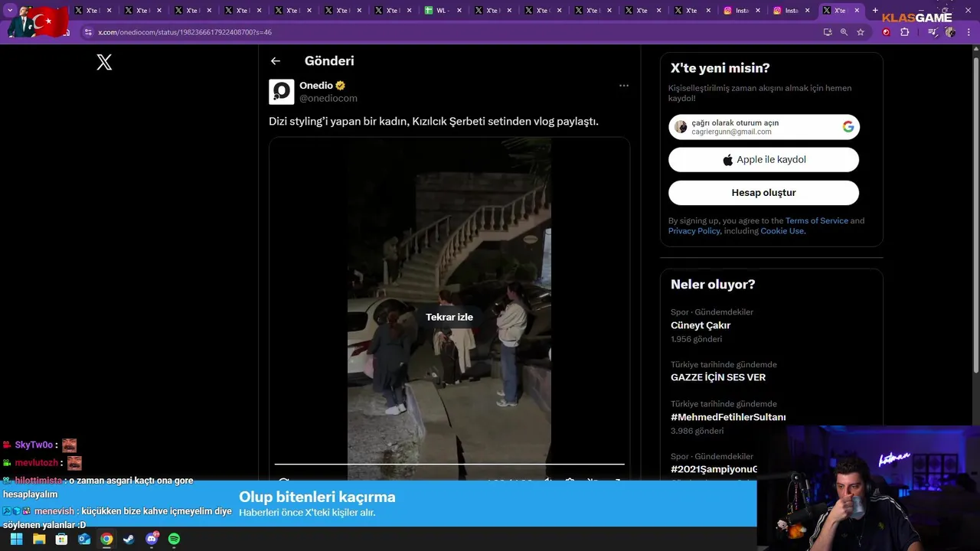
Task: Open the site information icon in the address bar
Action: click(88, 32)
